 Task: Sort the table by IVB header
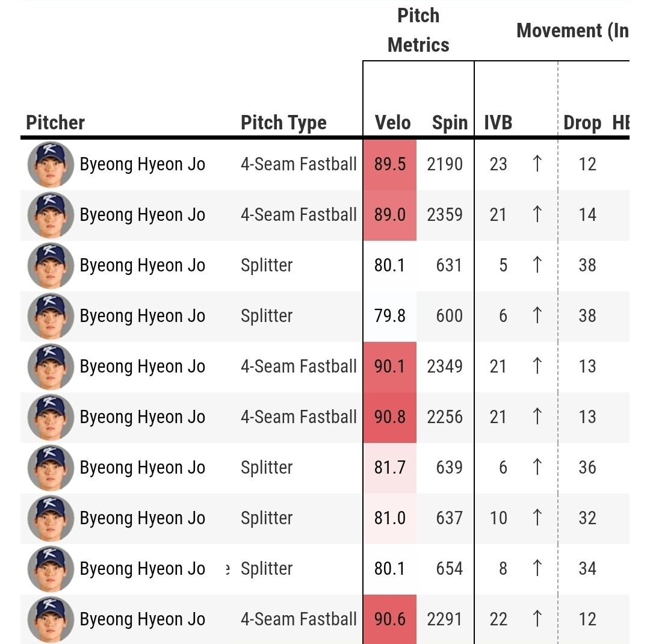(x=498, y=123)
